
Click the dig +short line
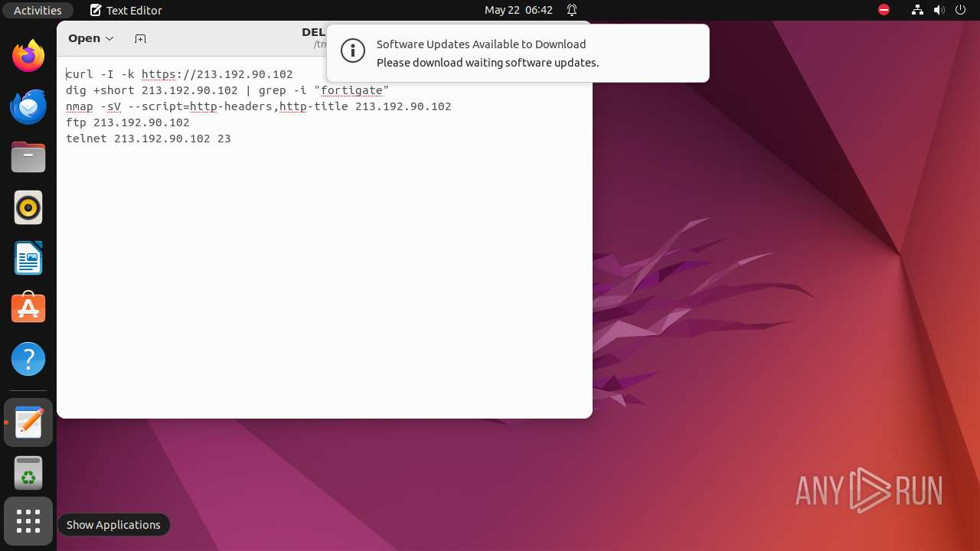point(227,90)
